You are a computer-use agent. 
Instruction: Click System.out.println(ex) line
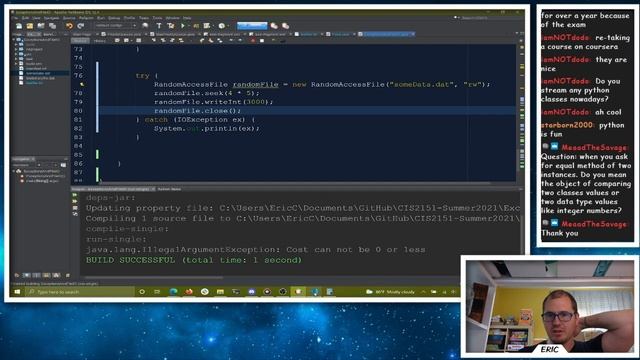click(207, 128)
